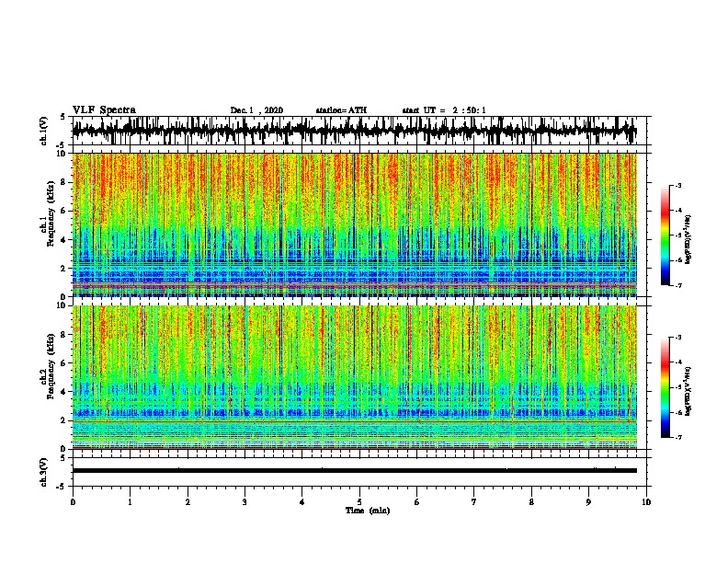This screenshot has height=563, width=728.
Task: Click the ch.2 "Frequency (kHz)" axis label
Action: click(x=51, y=366)
